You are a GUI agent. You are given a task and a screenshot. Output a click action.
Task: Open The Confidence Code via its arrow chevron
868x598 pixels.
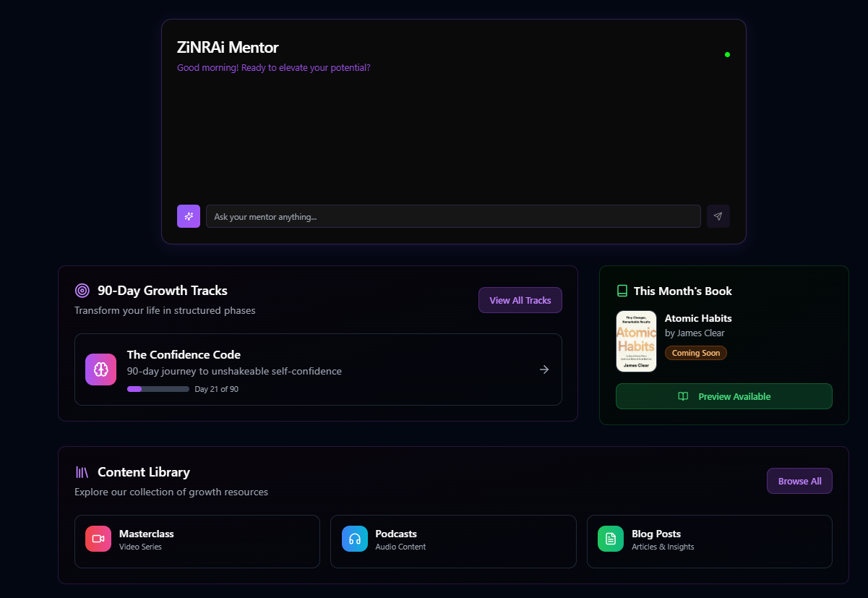(x=544, y=370)
